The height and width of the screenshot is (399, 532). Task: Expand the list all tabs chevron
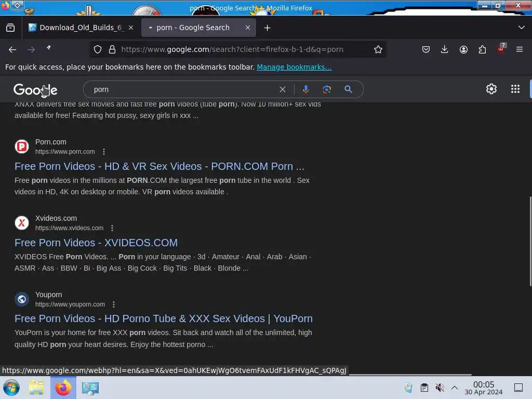(522, 28)
